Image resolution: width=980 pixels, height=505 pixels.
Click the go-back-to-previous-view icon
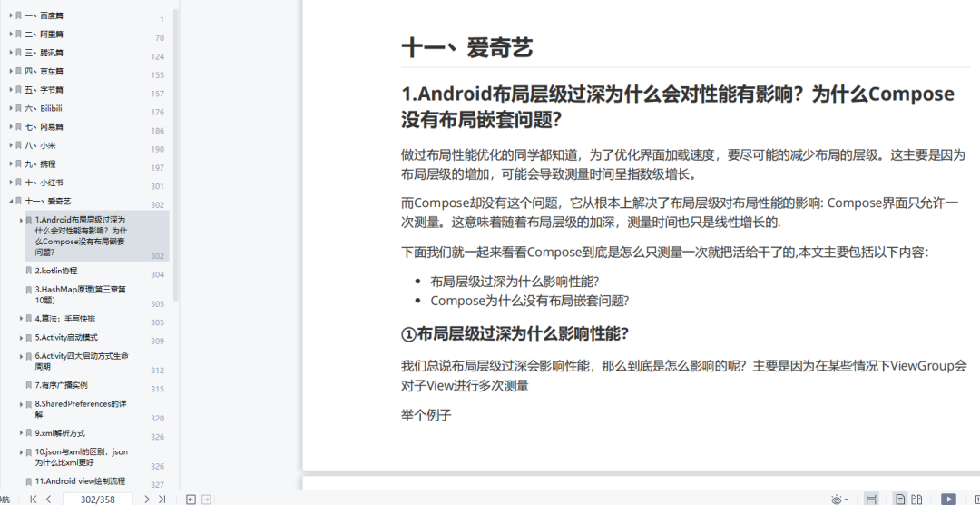[191, 499]
